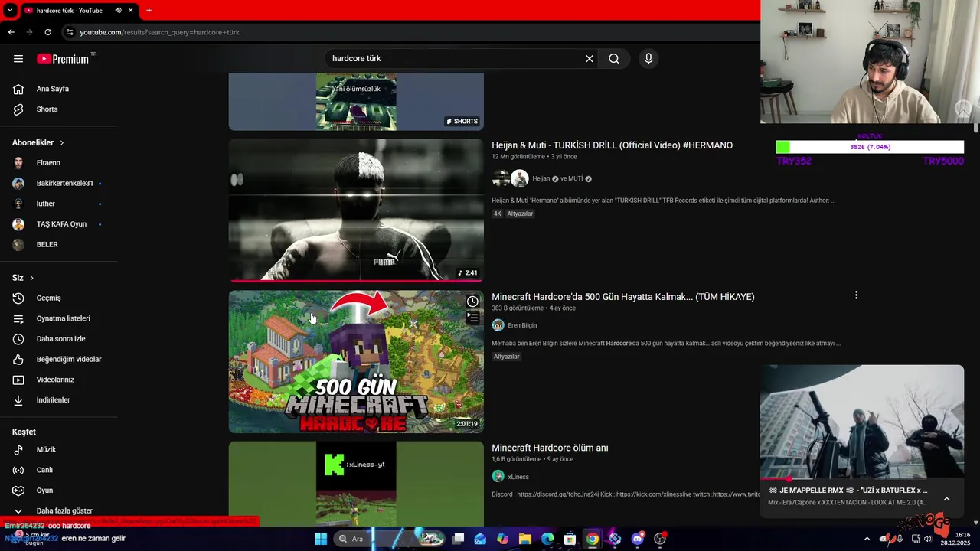Click the 4K badge under Turkish Drill video
The height and width of the screenshot is (551, 980).
pos(497,214)
